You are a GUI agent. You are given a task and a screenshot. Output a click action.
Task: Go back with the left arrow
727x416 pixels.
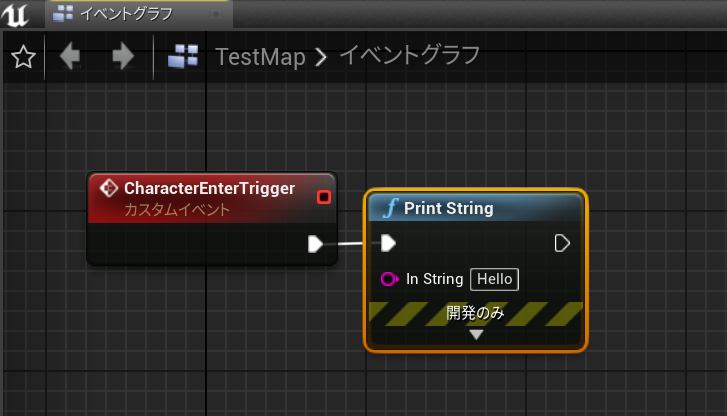pos(70,56)
